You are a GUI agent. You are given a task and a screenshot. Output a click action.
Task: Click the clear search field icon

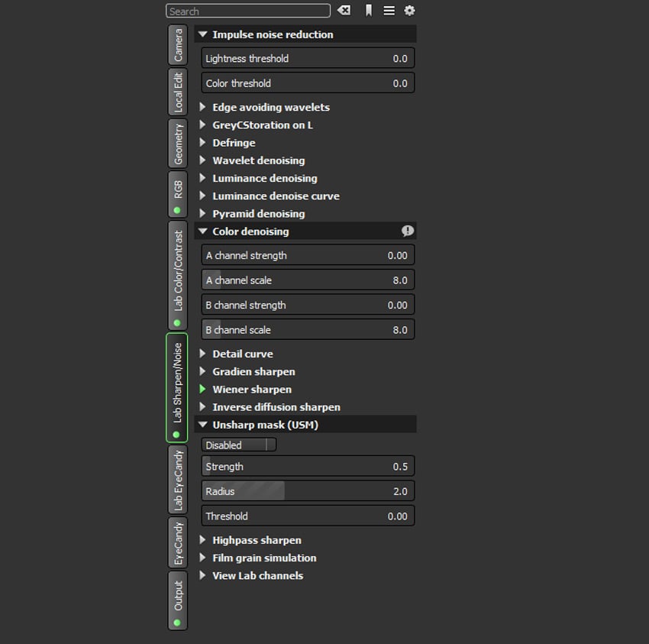344,11
